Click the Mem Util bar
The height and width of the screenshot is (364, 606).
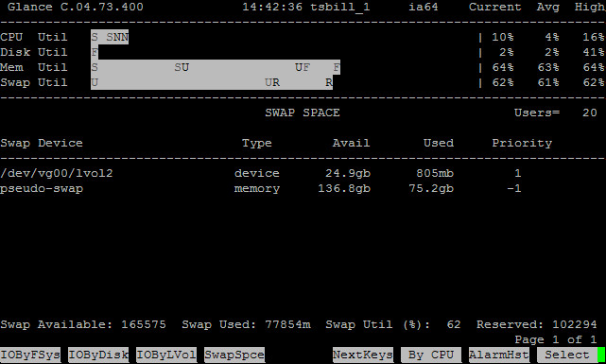pos(216,67)
